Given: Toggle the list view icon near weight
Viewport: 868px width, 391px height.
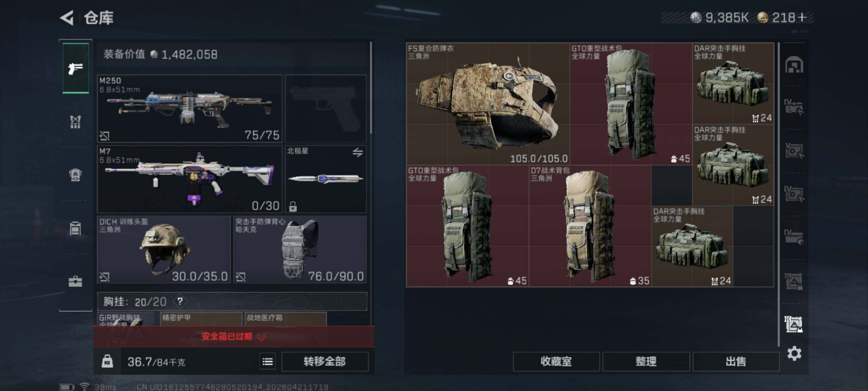Looking at the screenshot, I should point(268,361).
